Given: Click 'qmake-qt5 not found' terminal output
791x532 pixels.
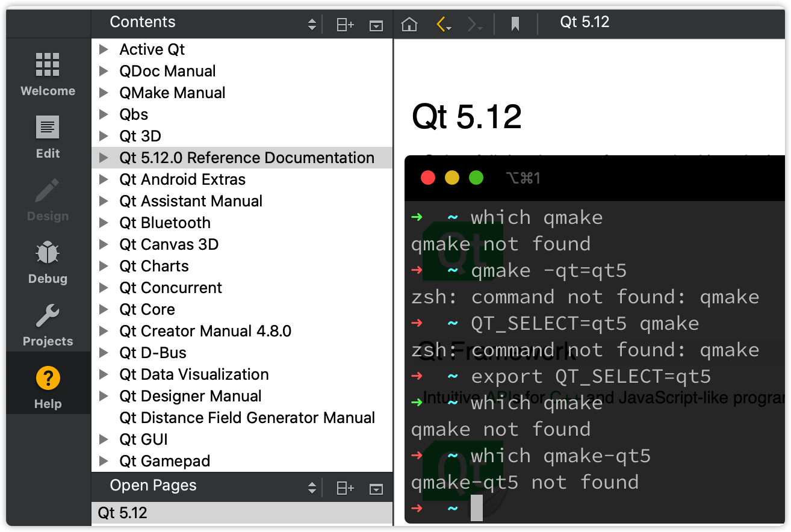Looking at the screenshot, I should coord(524,483).
